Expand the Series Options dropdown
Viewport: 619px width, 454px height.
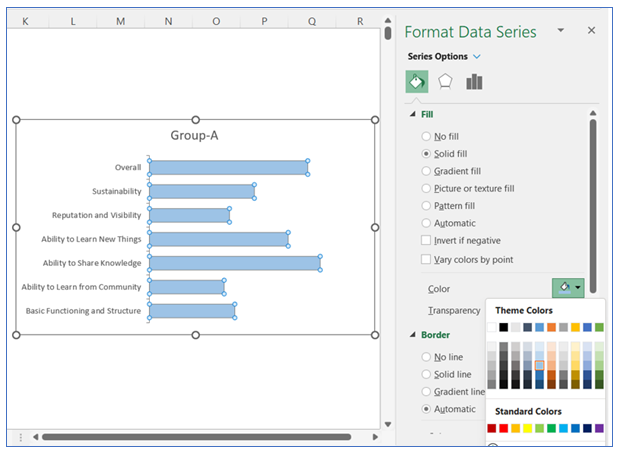477,57
